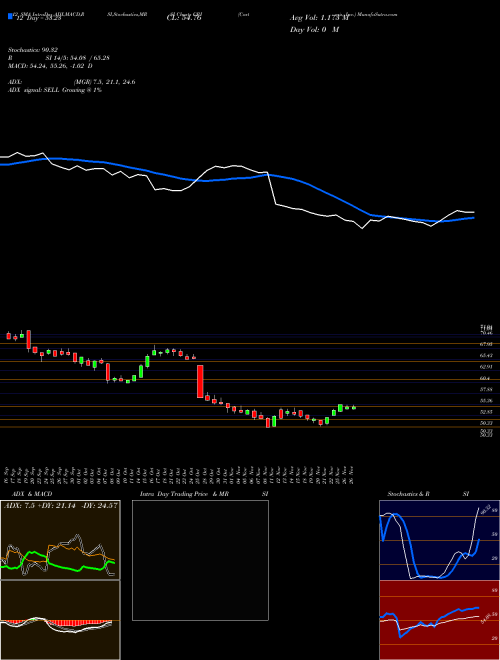Screen dimensions: 500x660
Task: Click the MACD histogram chart panel
Action: click(x=60, y=620)
